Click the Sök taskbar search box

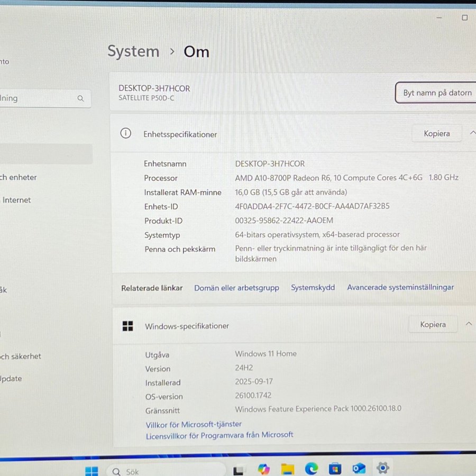pos(165,470)
